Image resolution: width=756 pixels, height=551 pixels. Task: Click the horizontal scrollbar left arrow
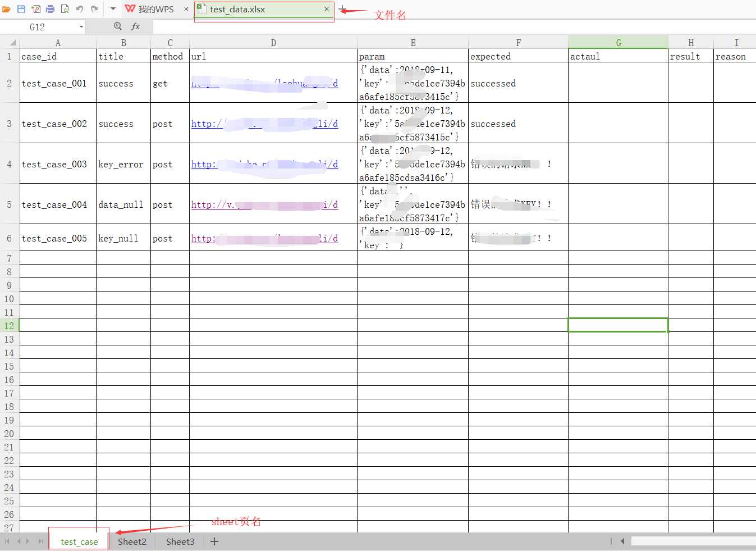pyautogui.click(x=622, y=541)
